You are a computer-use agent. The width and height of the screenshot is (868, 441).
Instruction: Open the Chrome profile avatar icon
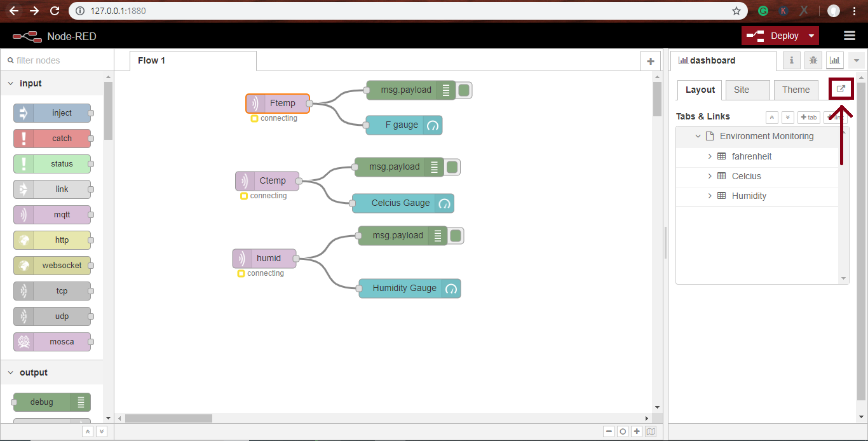click(834, 11)
